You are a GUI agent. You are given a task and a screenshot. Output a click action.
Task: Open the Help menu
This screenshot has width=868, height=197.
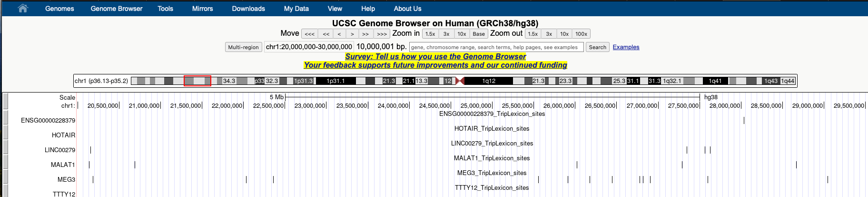368,9
